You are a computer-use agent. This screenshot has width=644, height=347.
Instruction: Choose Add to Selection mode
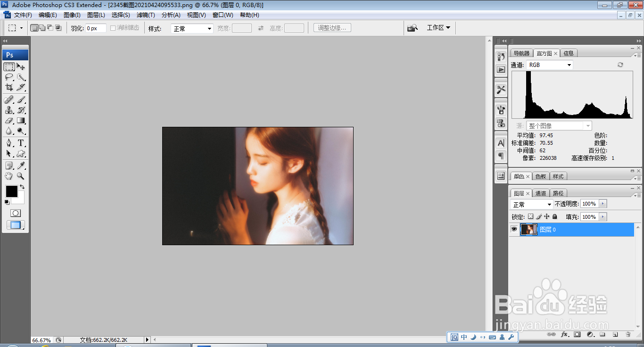pos(42,28)
